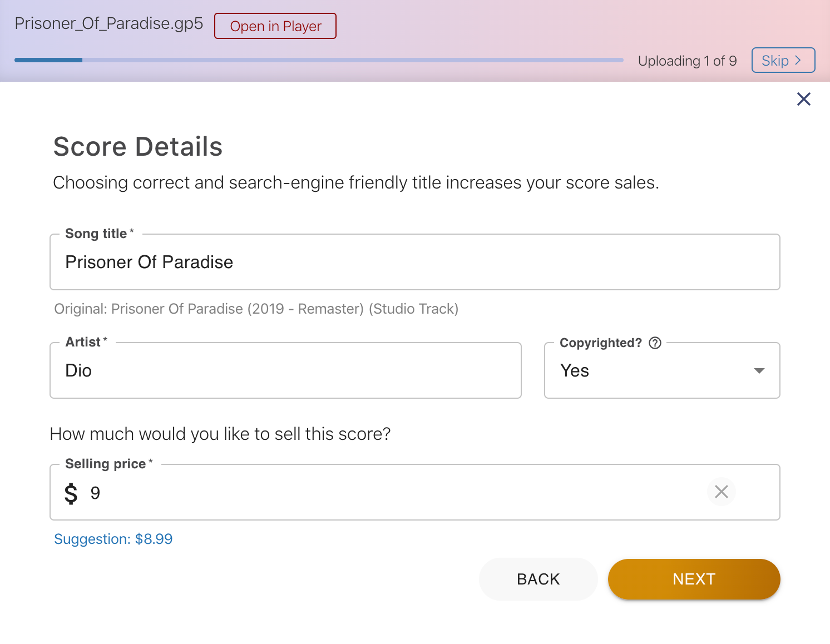830x644 pixels.
Task: Skip the current upload
Action: point(783,60)
